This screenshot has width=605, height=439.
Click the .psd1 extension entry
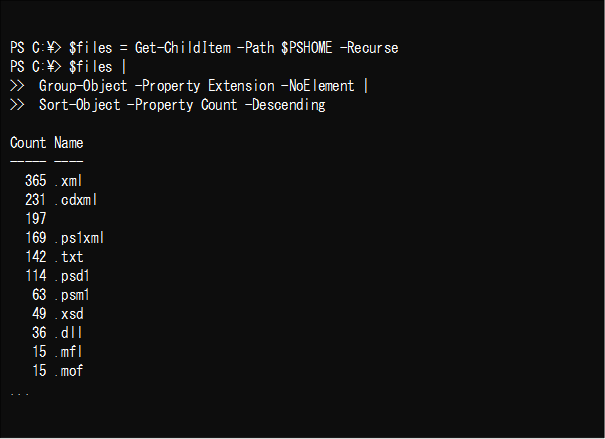[72, 275]
